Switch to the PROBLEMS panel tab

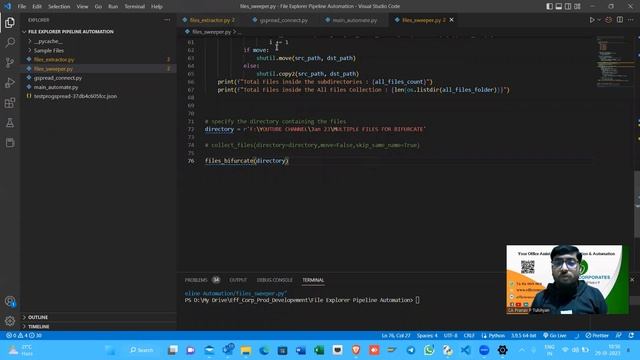(196, 280)
